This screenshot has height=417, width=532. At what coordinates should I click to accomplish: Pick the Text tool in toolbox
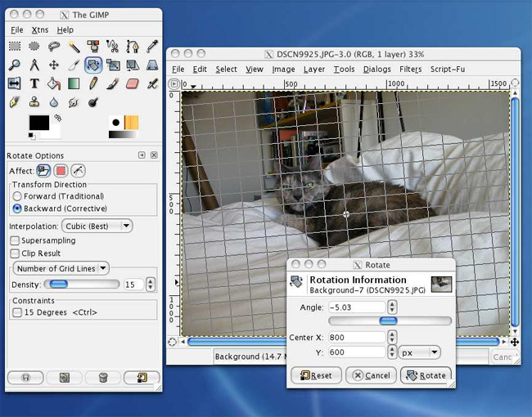pos(34,83)
